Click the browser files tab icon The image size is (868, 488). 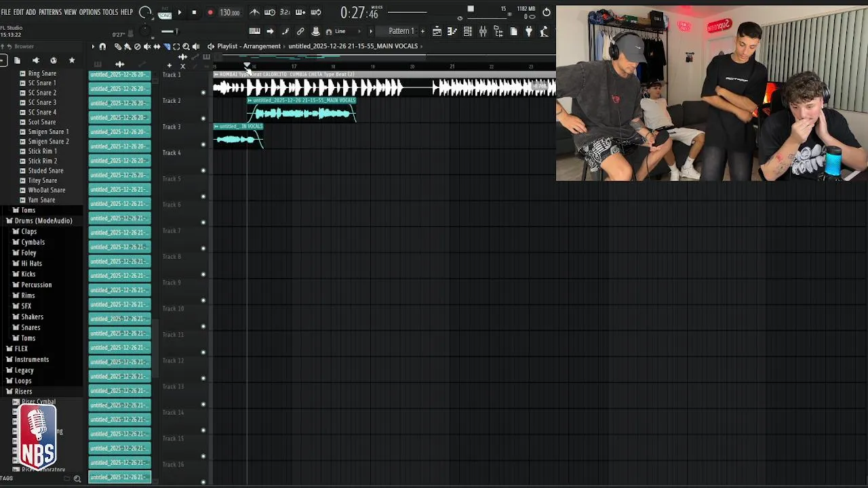click(17, 60)
